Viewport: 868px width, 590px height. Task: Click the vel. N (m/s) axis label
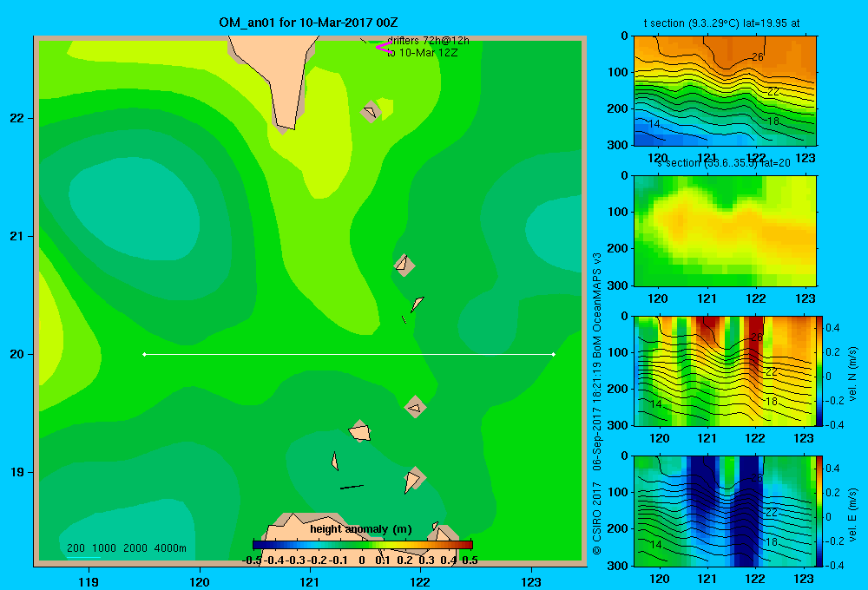(853, 374)
